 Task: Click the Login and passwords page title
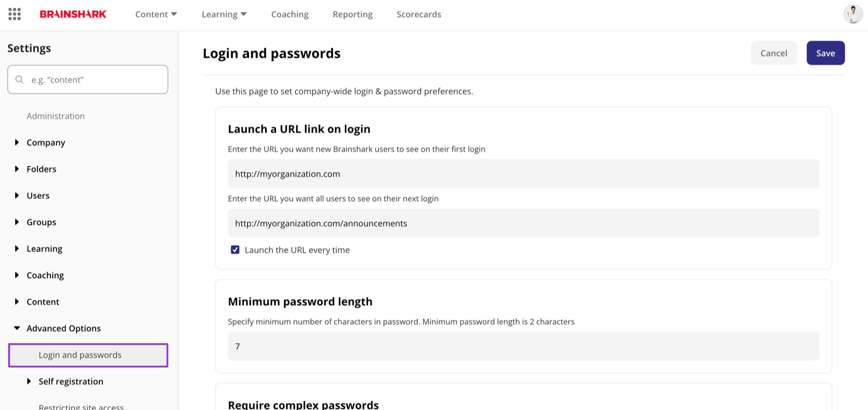[x=272, y=53]
